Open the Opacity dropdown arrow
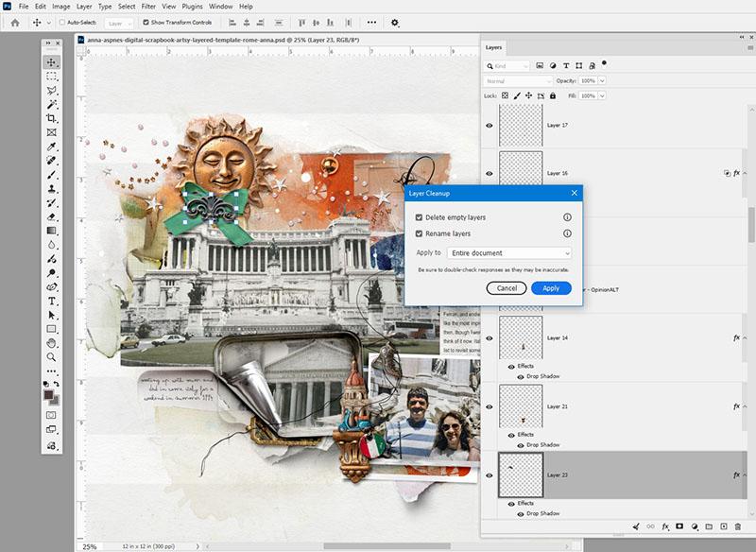756x552 pixels. click(x=602, y=81)
